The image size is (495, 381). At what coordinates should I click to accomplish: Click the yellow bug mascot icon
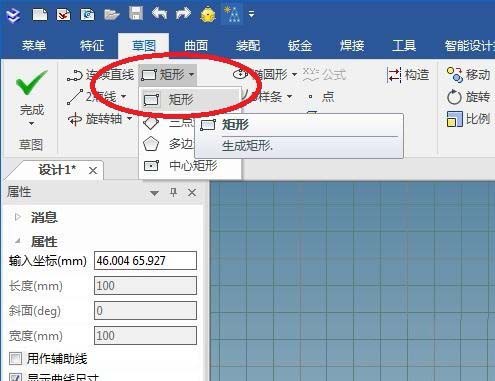point(208,14)
